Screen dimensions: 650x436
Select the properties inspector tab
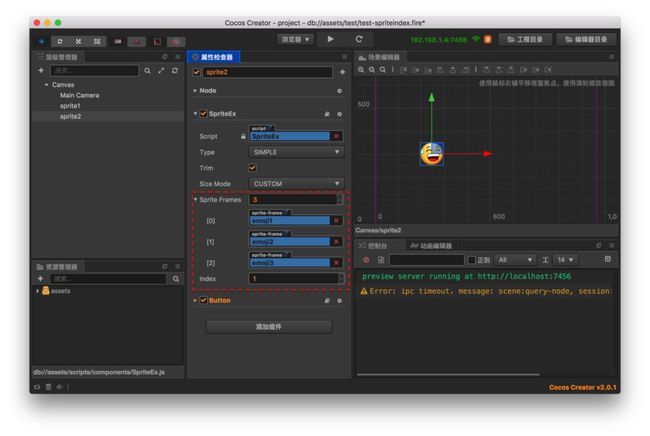click(x=213, y=57)
